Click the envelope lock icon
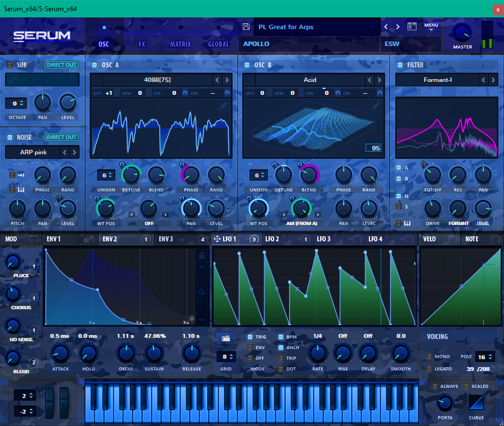Viewport: 504px width, 426px height. click(x=202, y=255)
